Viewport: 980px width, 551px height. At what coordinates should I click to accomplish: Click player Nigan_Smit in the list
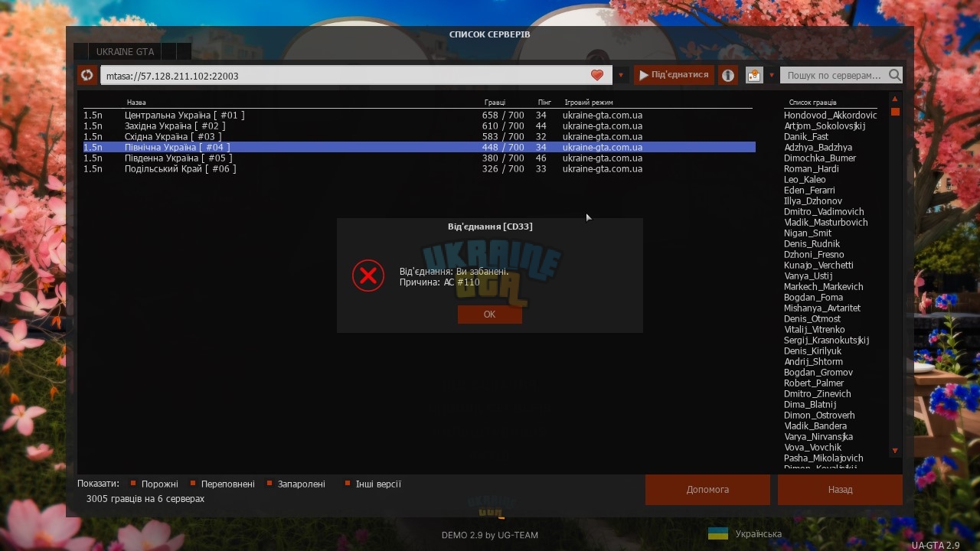[808, 233]
